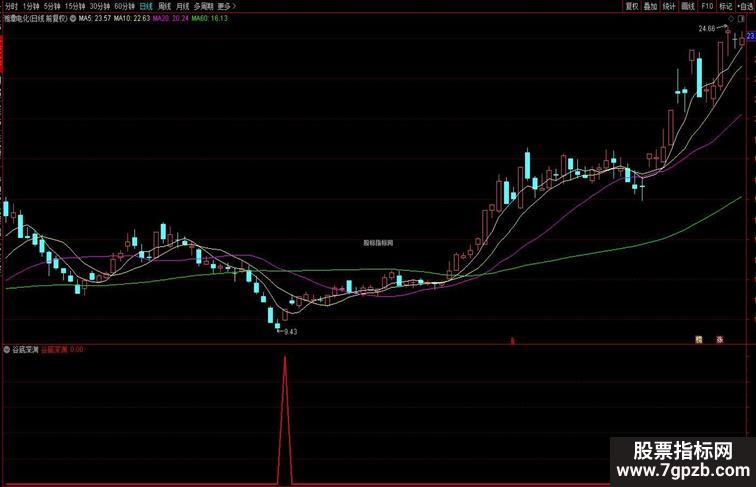Click the stock name title with 日线 前复权

36,18
